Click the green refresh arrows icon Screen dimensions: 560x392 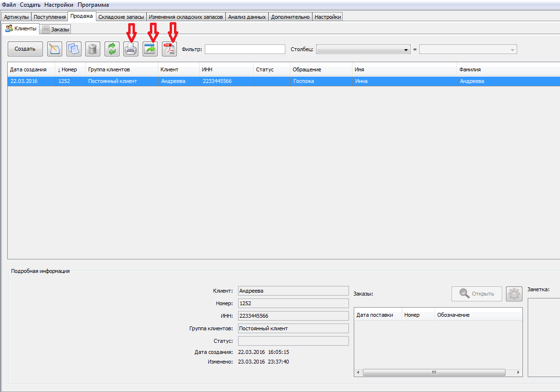112,49
